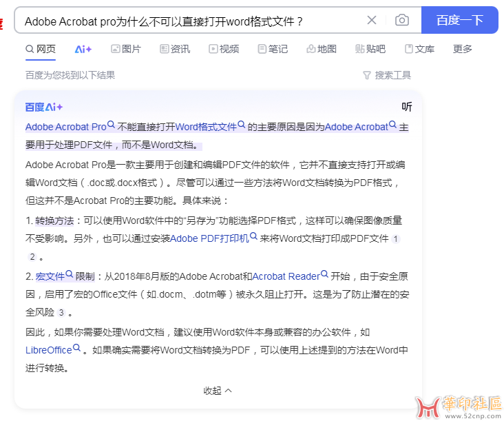Switch to the 视频 tab
The height and width of the screenshot is (421, 504).
pos(224,49)
